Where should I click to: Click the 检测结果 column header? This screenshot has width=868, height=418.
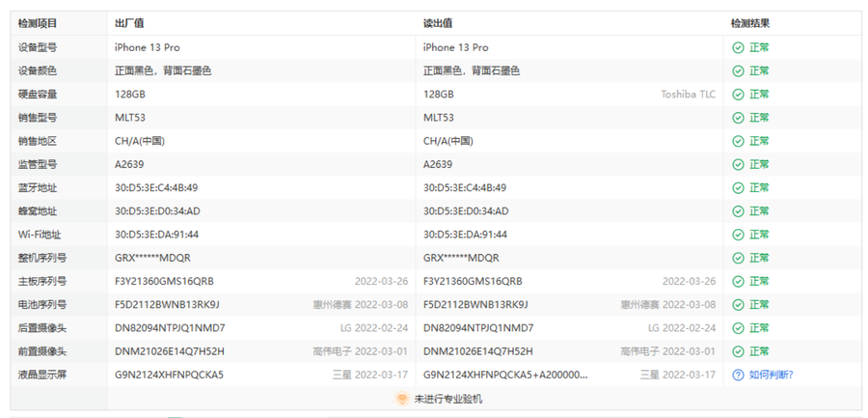(750, 24)
